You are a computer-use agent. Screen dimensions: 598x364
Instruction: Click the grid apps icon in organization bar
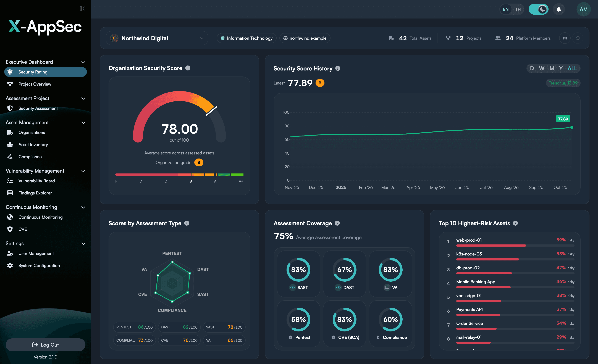565,38
